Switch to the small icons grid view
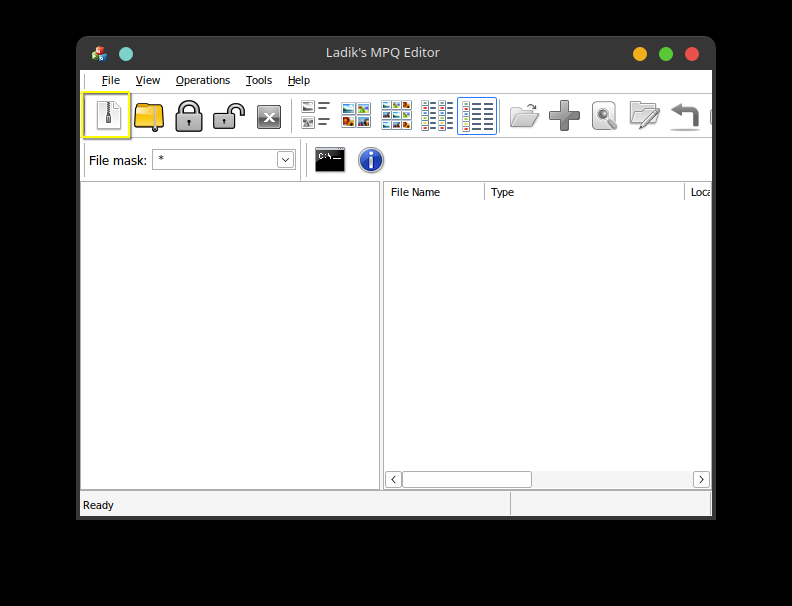 tap(396, 116)
